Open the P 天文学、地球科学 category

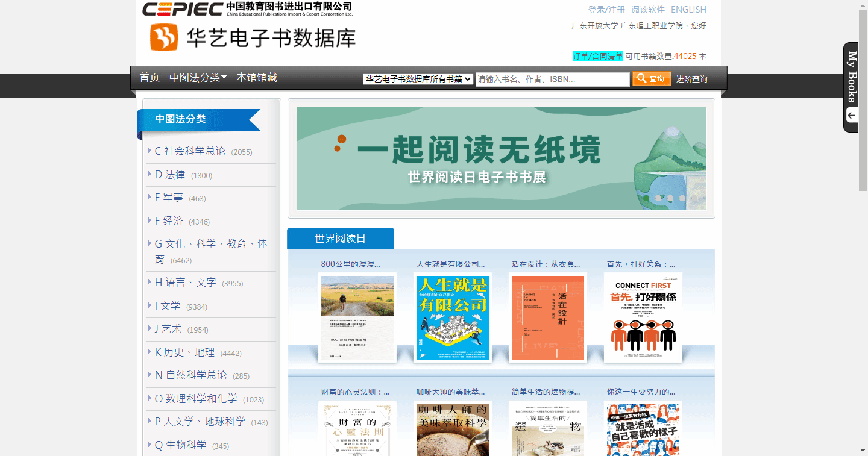200,422
